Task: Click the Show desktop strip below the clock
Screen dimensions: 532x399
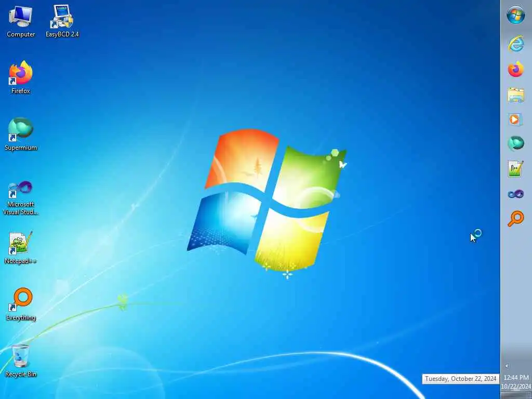Action: (x=516, y=395)
